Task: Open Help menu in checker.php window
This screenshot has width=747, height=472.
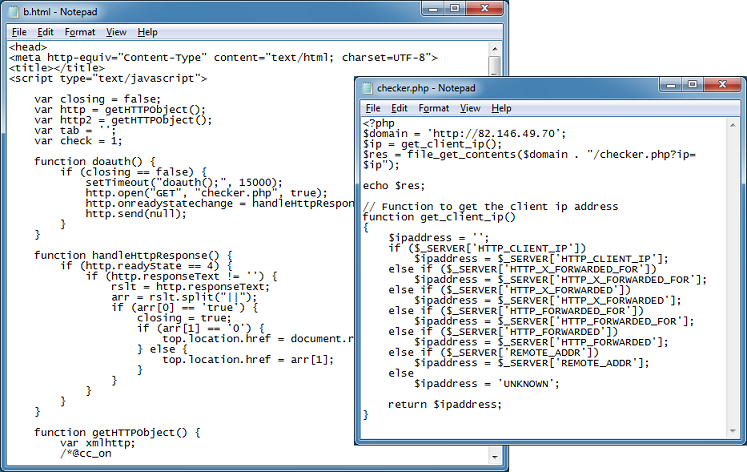Action: [x=502, y=108]
